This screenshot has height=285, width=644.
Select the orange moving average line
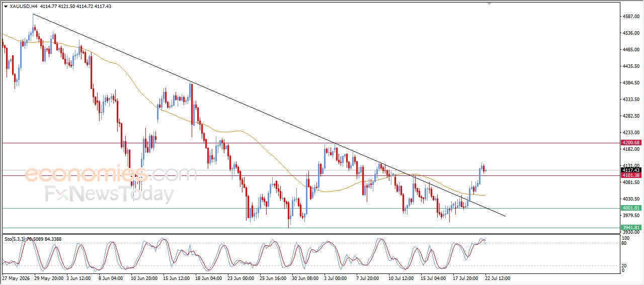[x=242, y=132]
